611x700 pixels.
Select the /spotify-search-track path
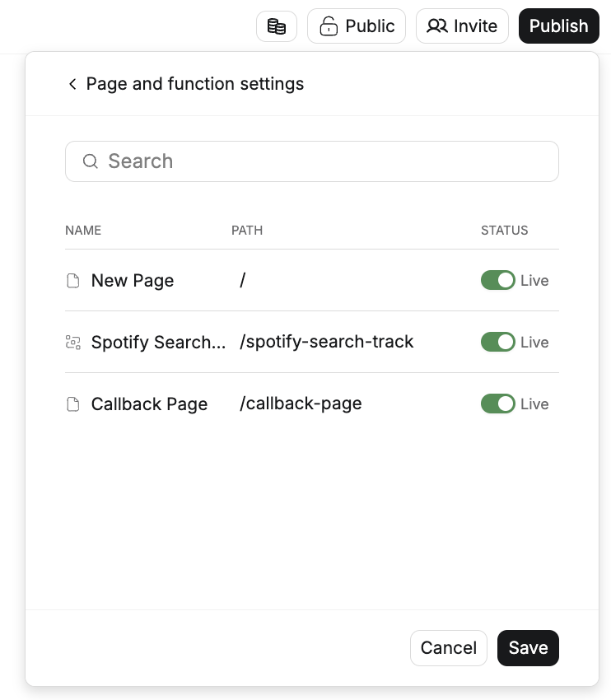327,342
